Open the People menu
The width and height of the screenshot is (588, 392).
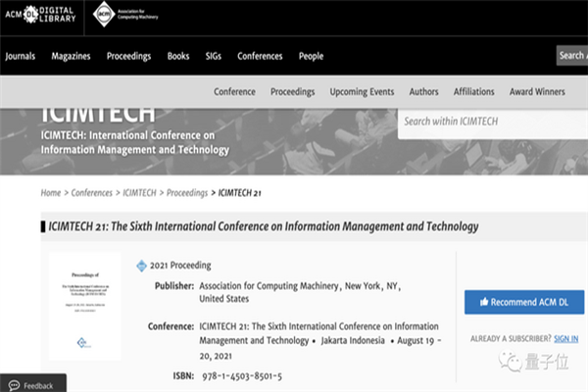pos(311,56)
